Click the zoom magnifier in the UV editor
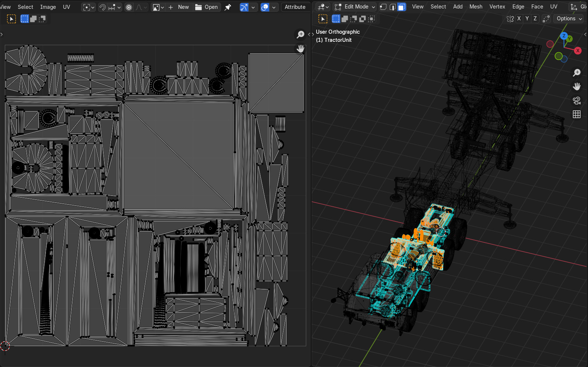The height and width of the screenshot is (367, 588). pyautogui.click(x=300, y=34)
